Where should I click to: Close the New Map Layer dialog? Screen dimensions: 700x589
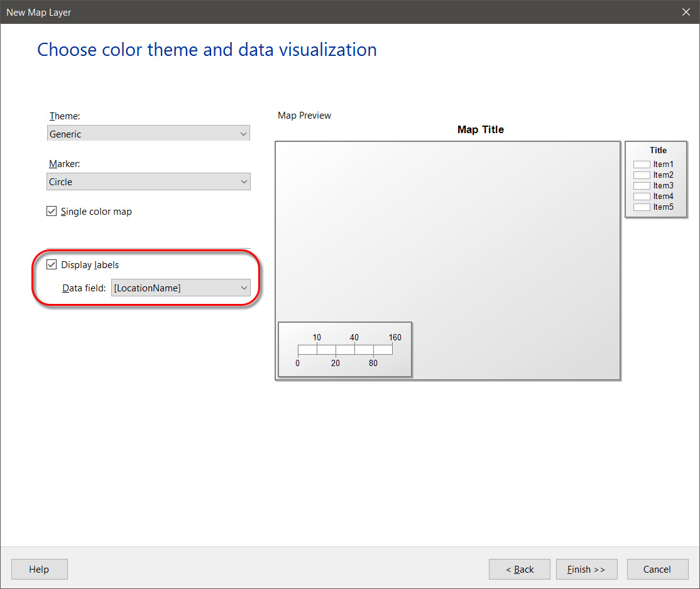coord(686,12)
